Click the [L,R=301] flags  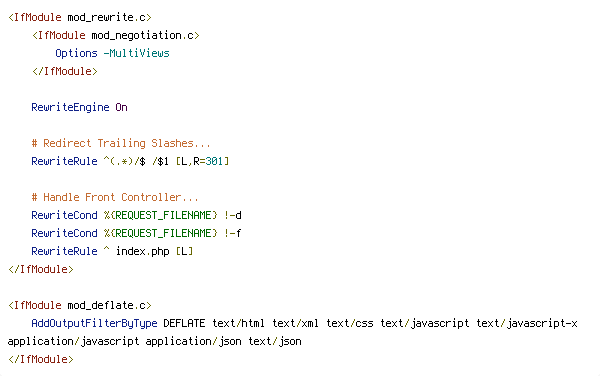click(x=202, y=161)
